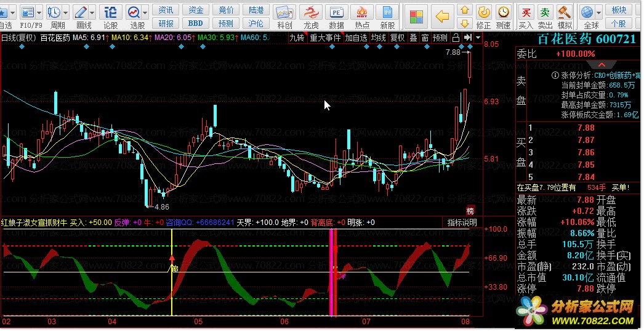Click the 百花医药 600721 stock title

point(587,39)
